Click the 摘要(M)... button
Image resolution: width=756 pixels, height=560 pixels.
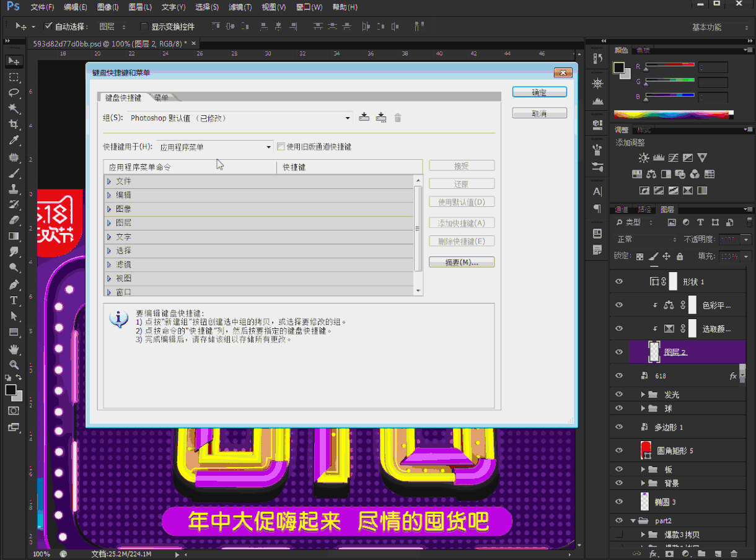coord(462,263)
